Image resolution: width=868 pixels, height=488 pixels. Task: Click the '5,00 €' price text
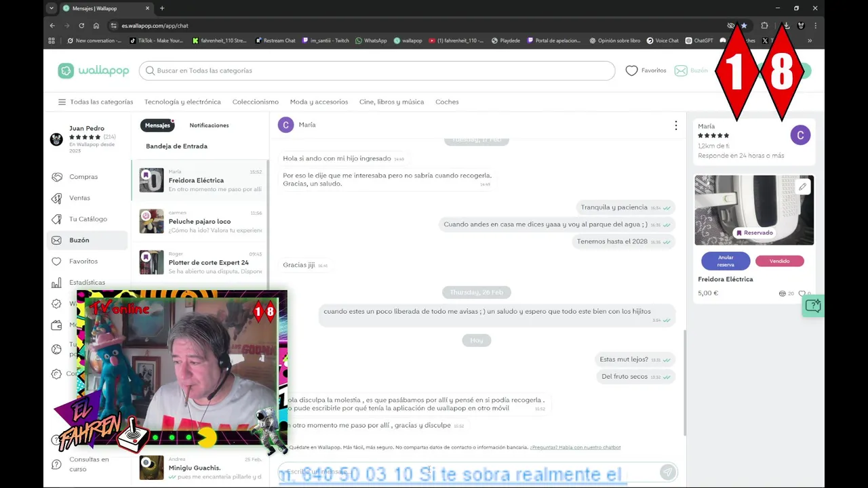(x=708, y=293)
